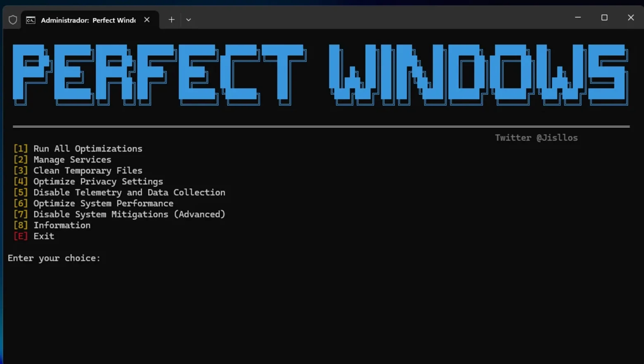Expand the new tab profile dropdown chevron
The height and width of the screenshot is (364, 644).
click(x=189, y=20)
